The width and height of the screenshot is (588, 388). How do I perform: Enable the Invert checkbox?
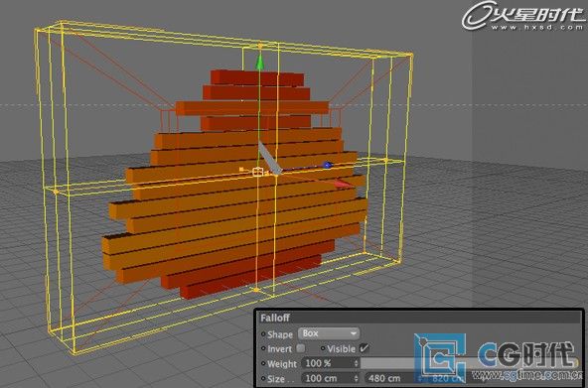pyautogui.click(x=300, y=348)
